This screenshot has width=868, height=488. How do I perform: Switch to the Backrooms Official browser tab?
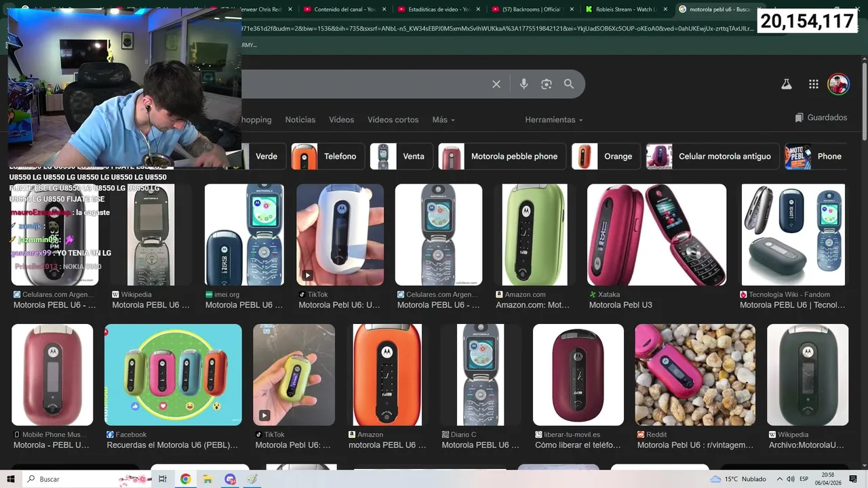point(534,9)
